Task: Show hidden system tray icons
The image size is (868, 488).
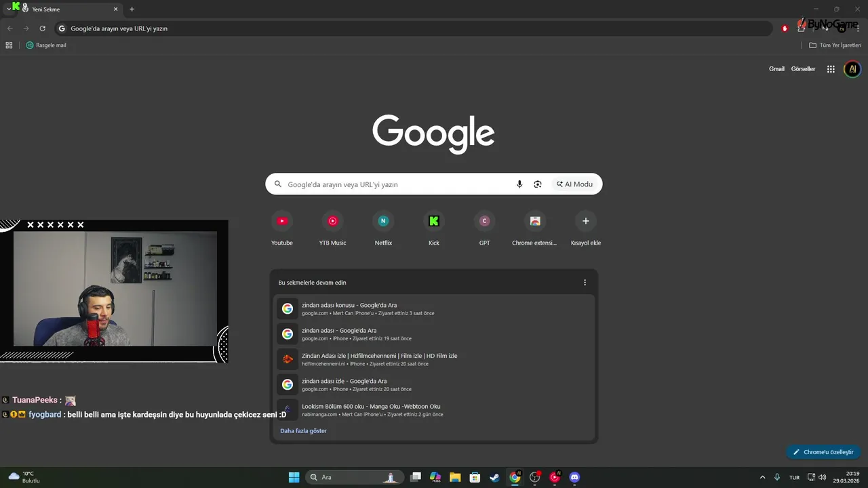Action: click(762, 477)
